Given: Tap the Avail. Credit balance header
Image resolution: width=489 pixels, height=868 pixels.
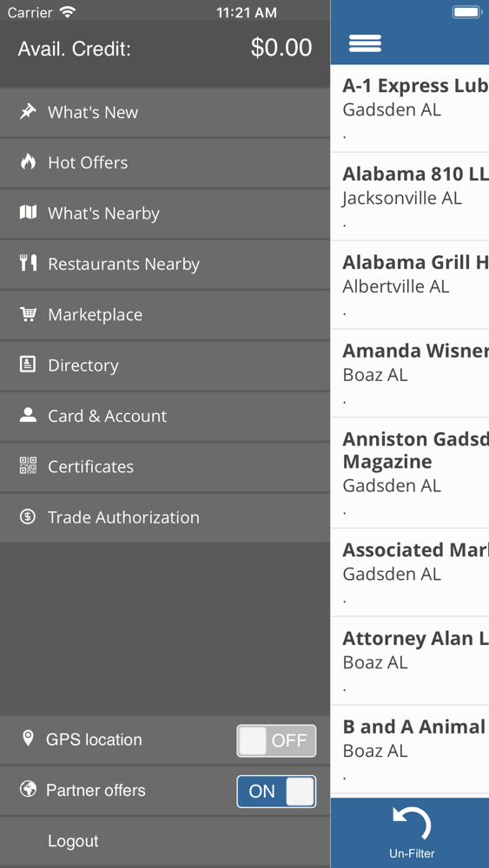Looking at the screenshot, I should click(x=165, y=49).
